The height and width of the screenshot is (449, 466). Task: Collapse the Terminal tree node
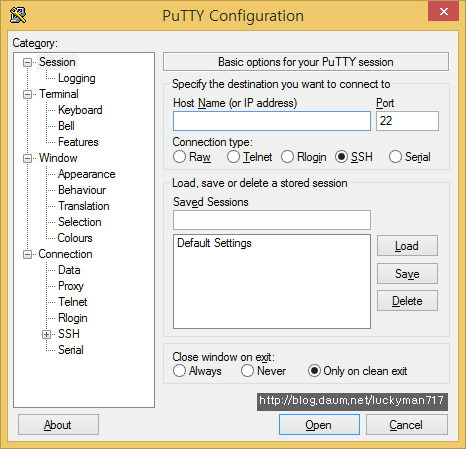click(x=27, y=94)
